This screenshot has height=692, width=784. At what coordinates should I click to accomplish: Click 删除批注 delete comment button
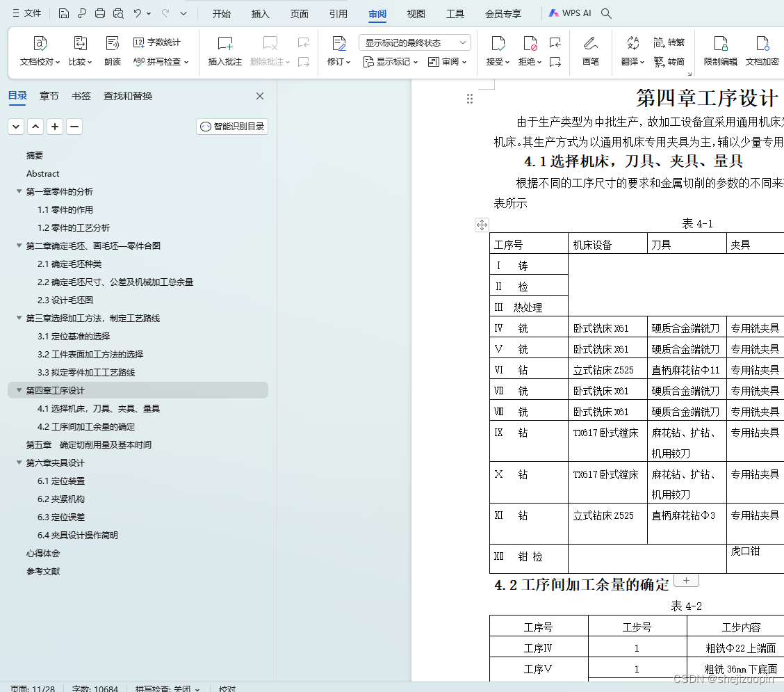270,51
